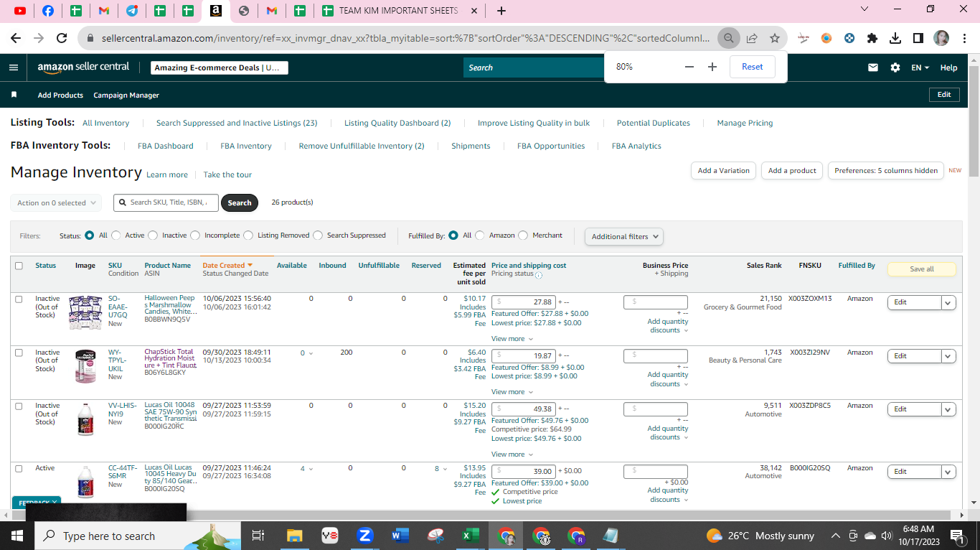The image size is (980, 550).
Task: Open Excel from the taskbar
Action: 470,536
